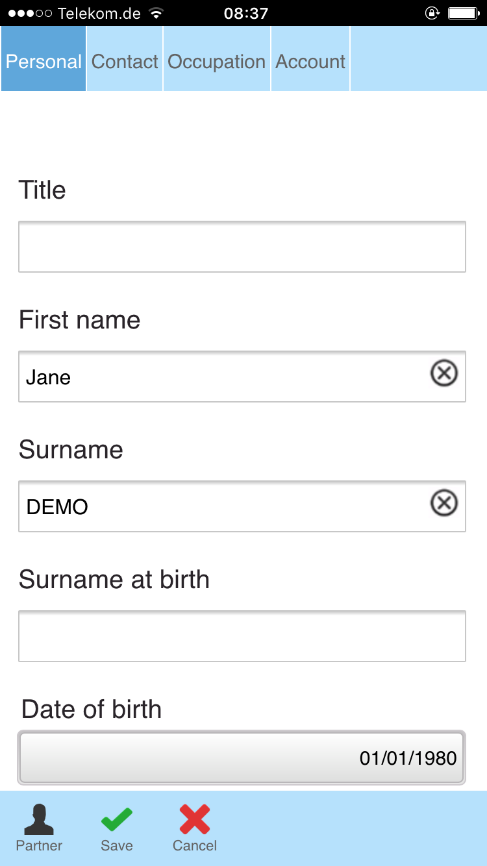Tap the red Cancel X icon

(195, 820)
